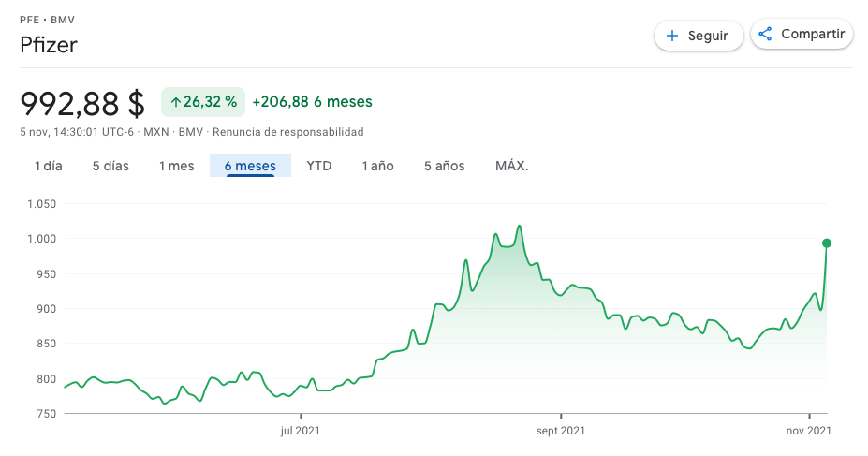The height and width of the screenshot is (456, 868).
Task: Click the jul 2021 axis label
Action: tap(300, 431)
